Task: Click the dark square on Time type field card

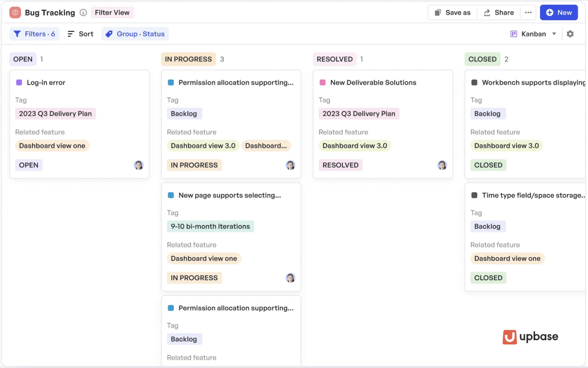Action: [474, 195]
